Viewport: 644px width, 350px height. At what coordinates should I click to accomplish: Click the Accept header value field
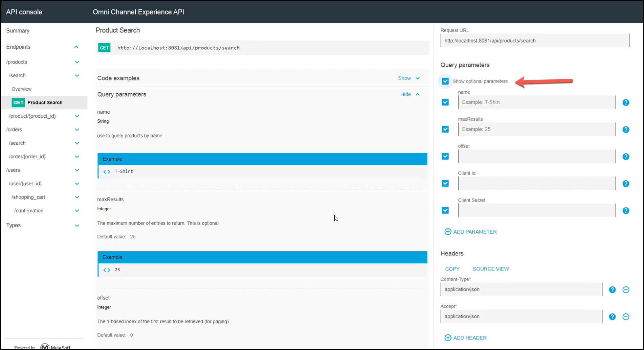pos(521,317)
